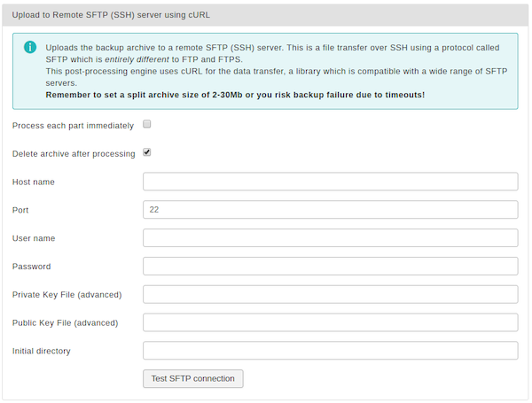The height and width of the screenshot is (403, 532).
Task: Click the Password label text
Action: [32, 266]
